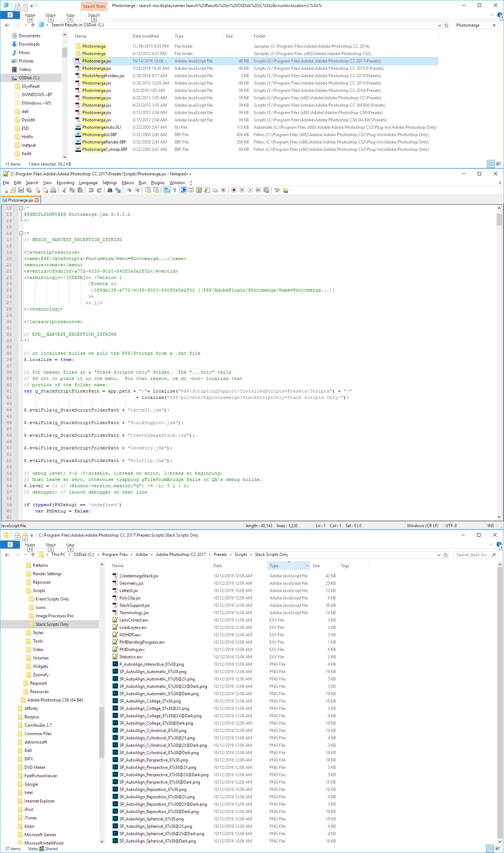Screen dimensions: 504x853
Task: Click Paste icon in Notepad++ toolbar
Action: tap(80, 190)
